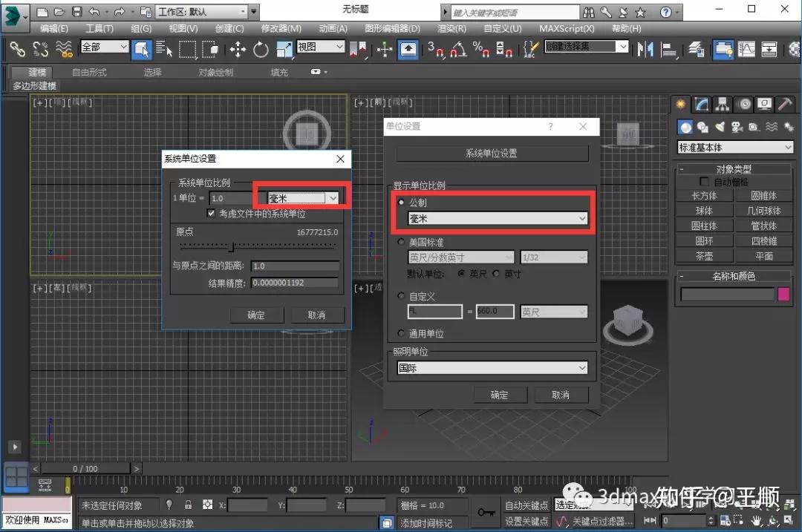
Task: Open system unit 毫米 dropdown
Action: [x=303, y=198]
